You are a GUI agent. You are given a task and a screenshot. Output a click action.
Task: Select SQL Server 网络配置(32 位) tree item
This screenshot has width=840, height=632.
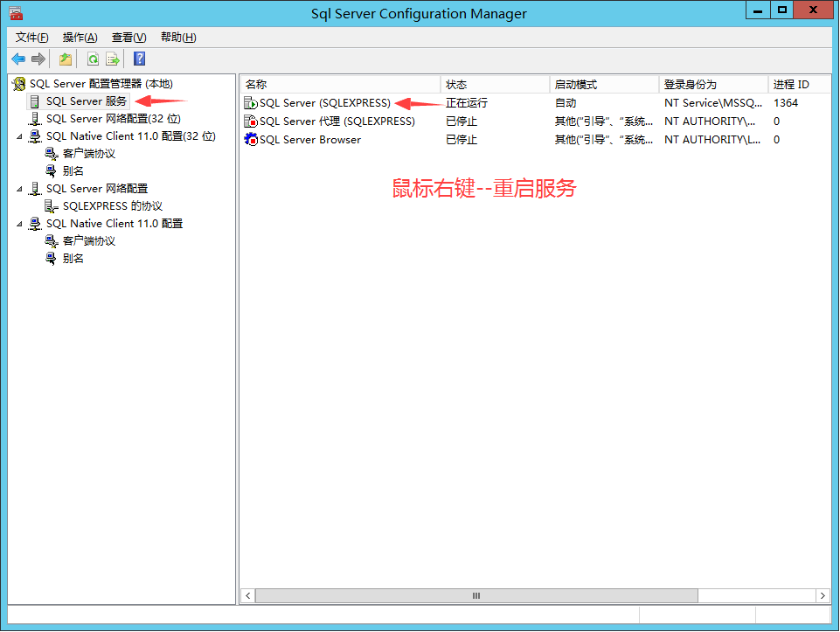[113, 119]
